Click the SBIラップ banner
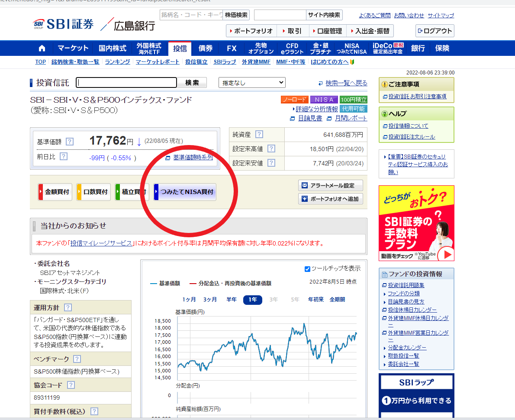This screenshot has width=515, height=420. point(416,396)
